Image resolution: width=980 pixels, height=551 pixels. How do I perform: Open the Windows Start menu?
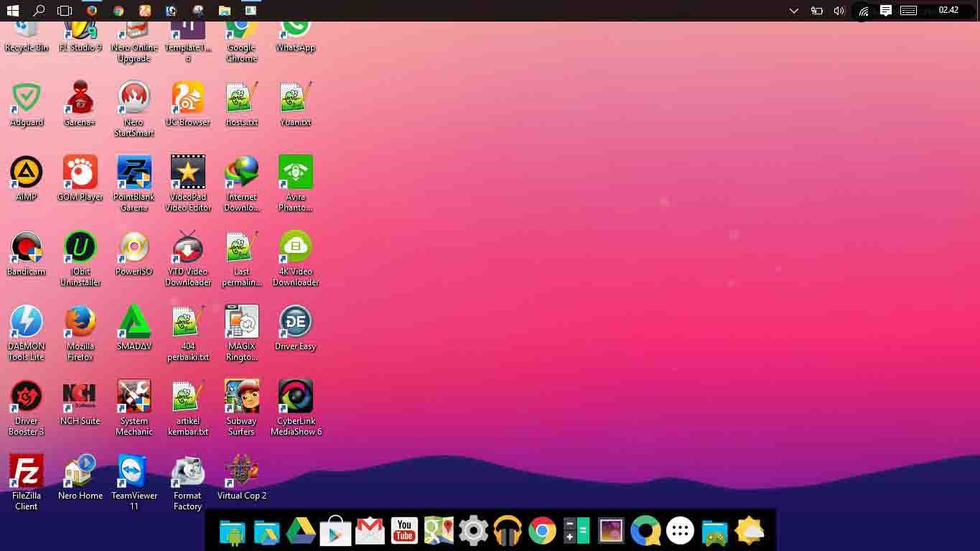coord(12,11)
